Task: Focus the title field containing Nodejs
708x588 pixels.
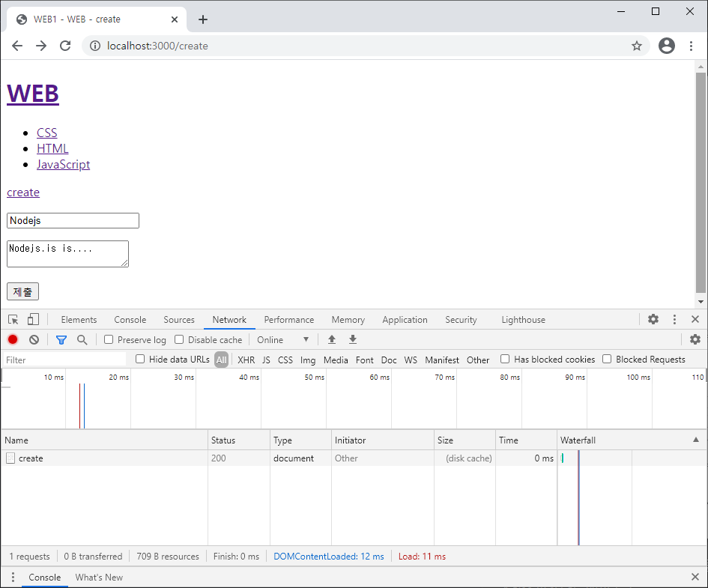Action: pos(73,221)
